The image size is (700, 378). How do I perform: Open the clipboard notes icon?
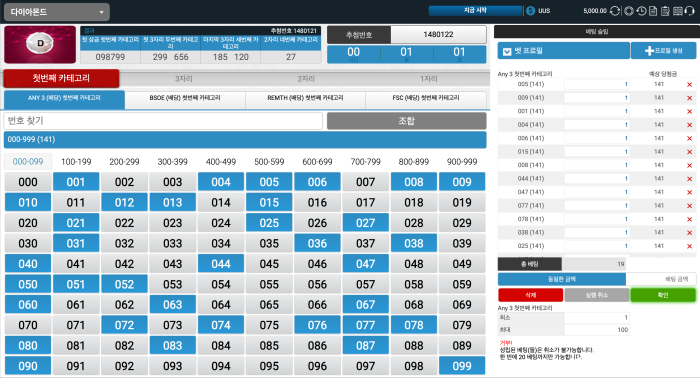(665, 11)
